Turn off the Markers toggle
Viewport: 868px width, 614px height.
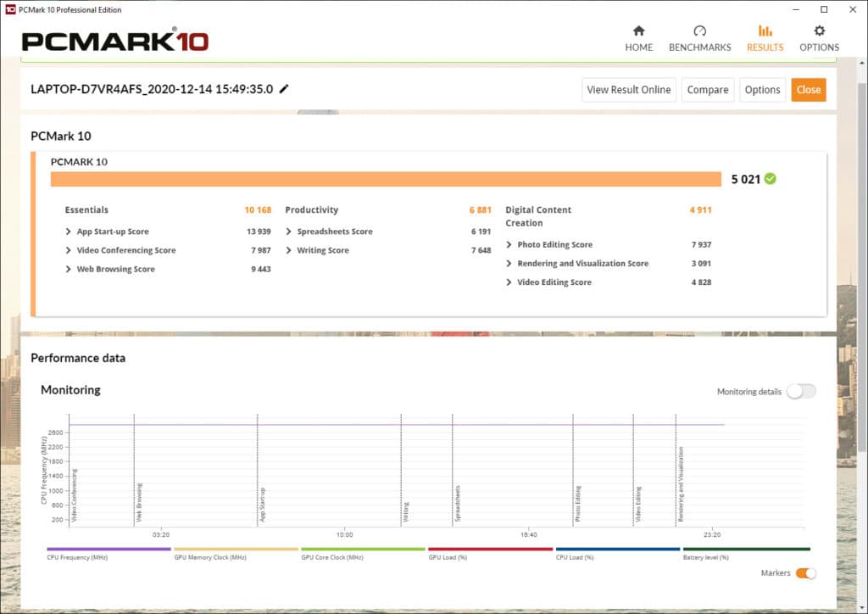(x=805, y=573)
